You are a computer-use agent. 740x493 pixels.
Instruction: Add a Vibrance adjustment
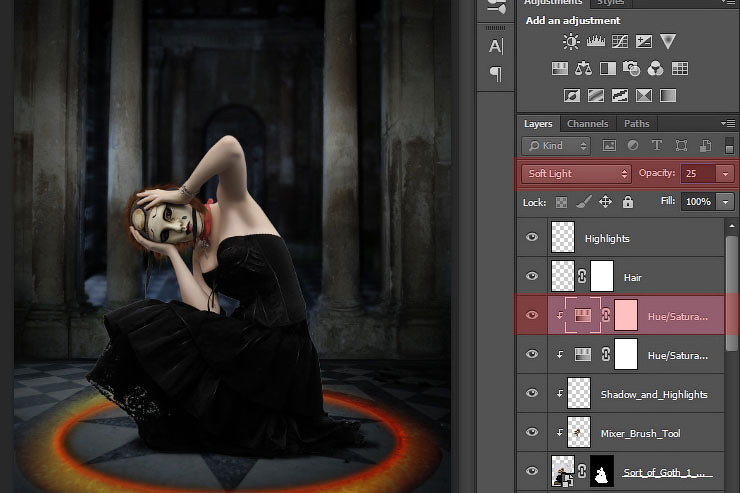668,42
